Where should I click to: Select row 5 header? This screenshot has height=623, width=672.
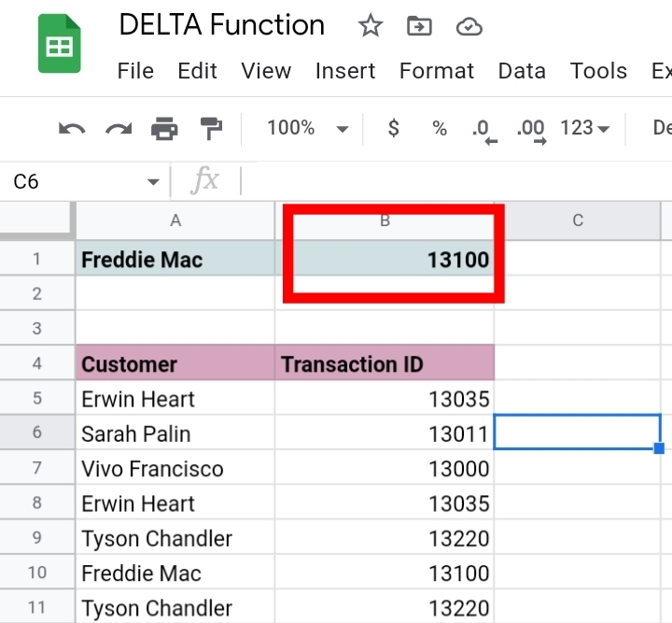tap(36, 398)
